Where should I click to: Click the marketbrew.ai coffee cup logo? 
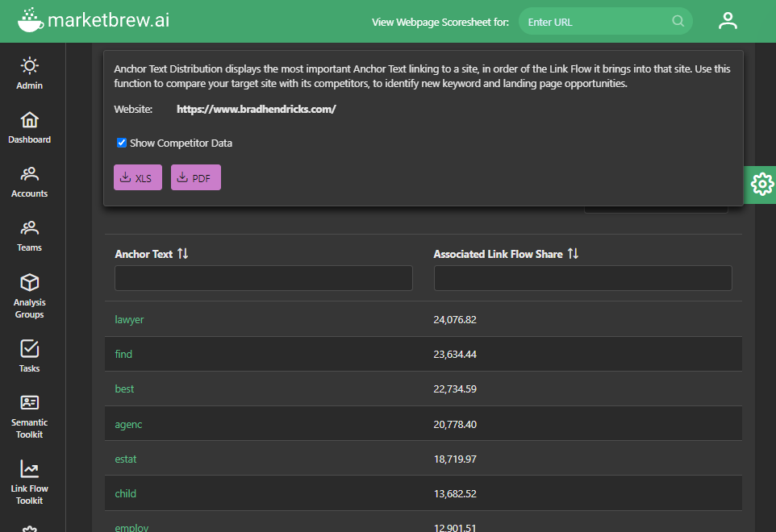[x=31, y=20]
